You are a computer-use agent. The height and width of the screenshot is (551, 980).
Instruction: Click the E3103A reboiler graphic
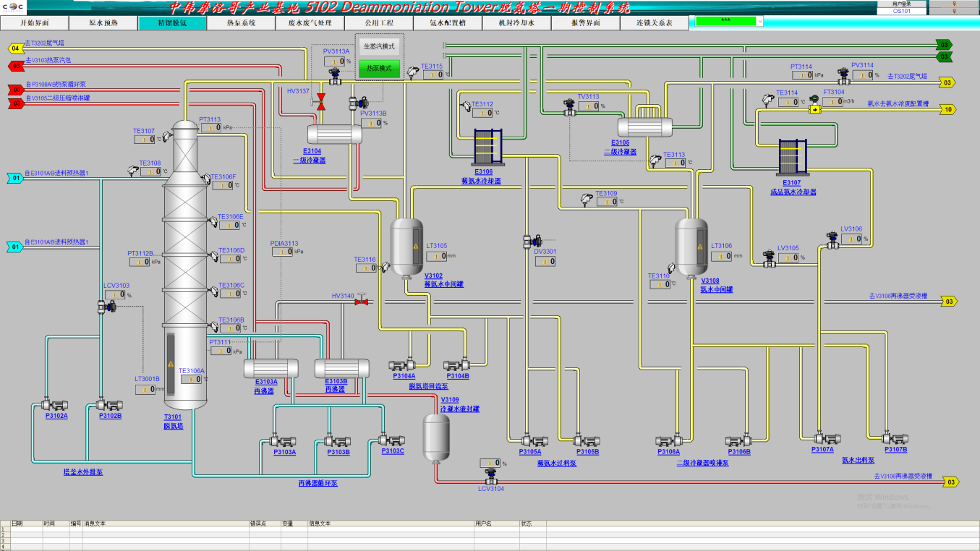[x=272, y=368]
